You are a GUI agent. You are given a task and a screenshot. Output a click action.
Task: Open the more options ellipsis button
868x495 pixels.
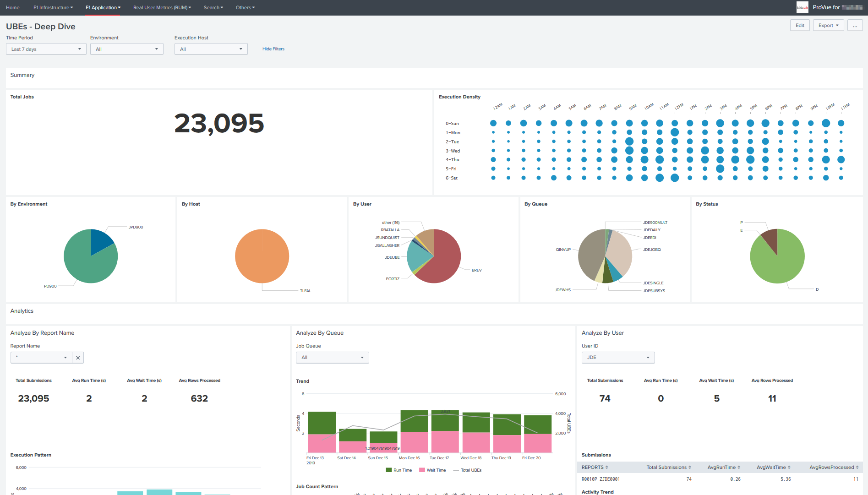click(x=855, y=26)
